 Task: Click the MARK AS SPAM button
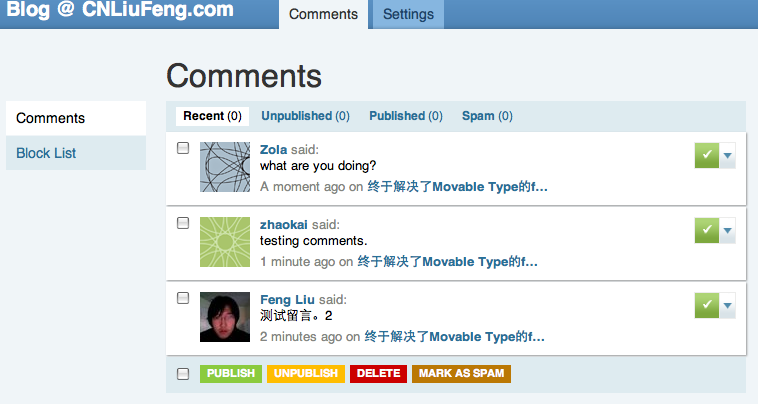point(461,374)
